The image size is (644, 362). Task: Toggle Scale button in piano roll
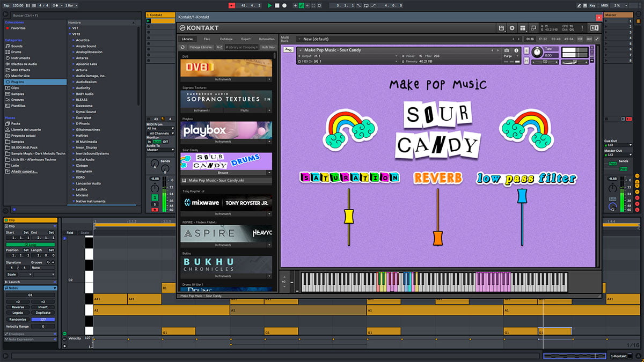85,233
